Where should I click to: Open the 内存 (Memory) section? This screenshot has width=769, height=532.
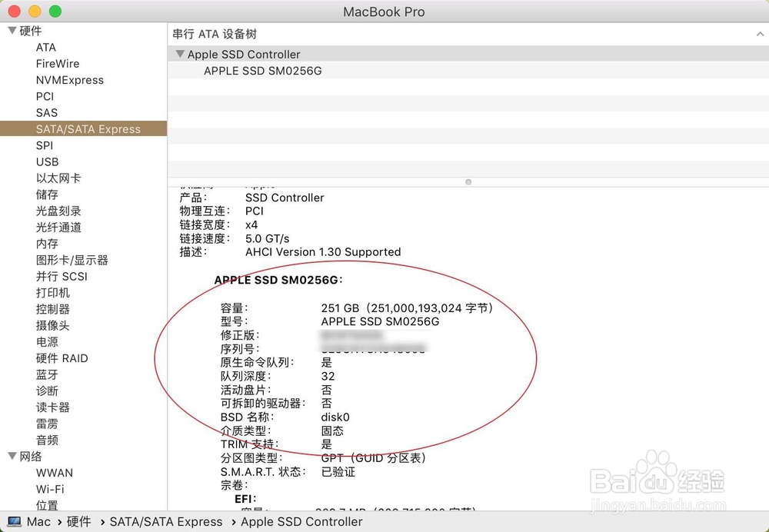[45, 244]
